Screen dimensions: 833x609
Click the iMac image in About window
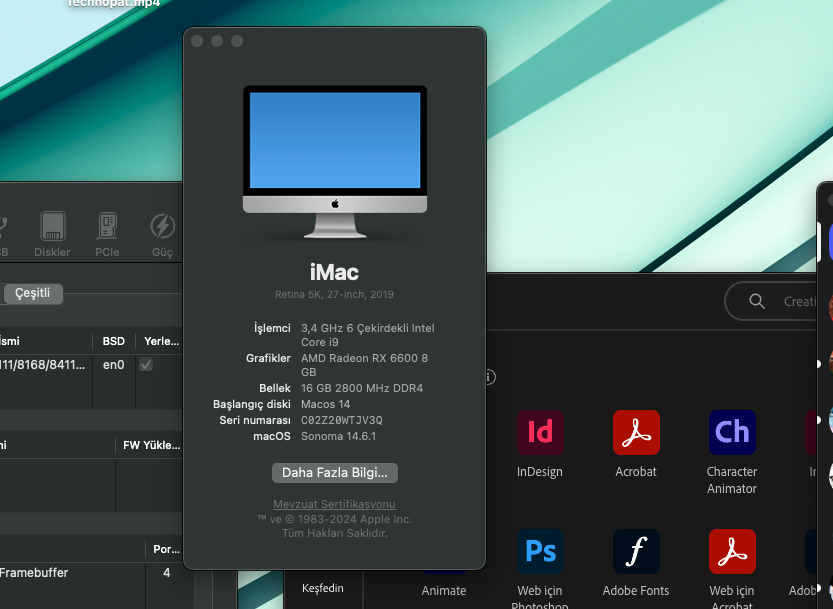pos(335,162)
